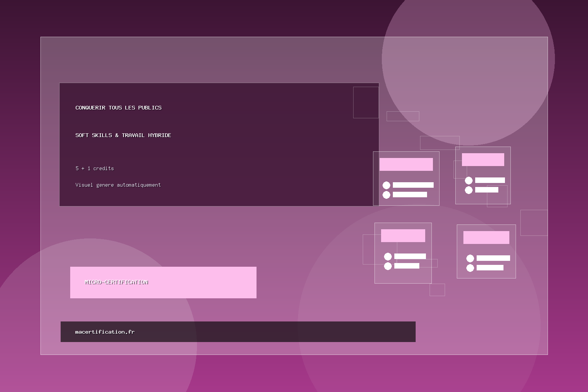Viewport: 588px width, 392px height.
Task: Click the MICRO-CERTIFICATION pink button
Action: pyautogui.click(x=163, y=282)
